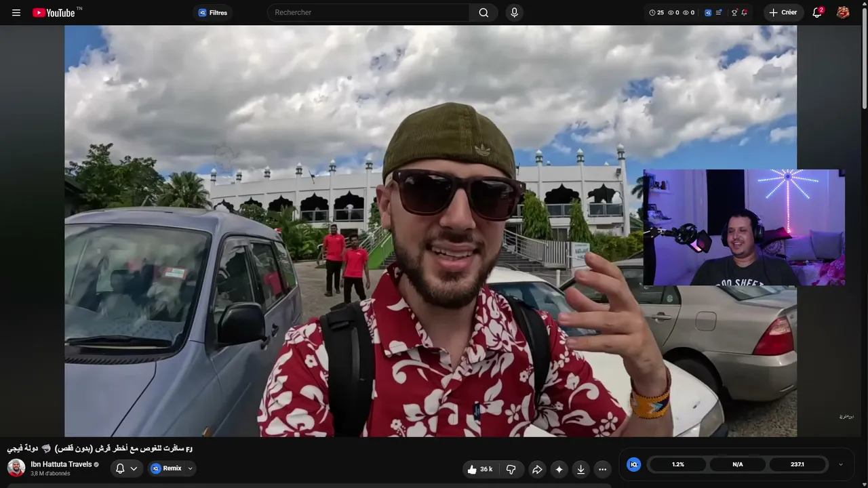Open the account avatar menu
The width and height of the screenshot is (868, 488).
843,12
